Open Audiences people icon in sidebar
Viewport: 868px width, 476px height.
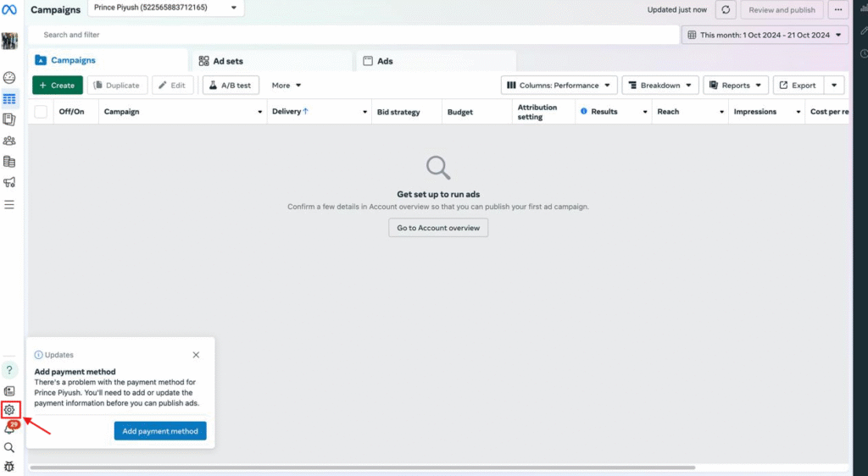[9, 141]
